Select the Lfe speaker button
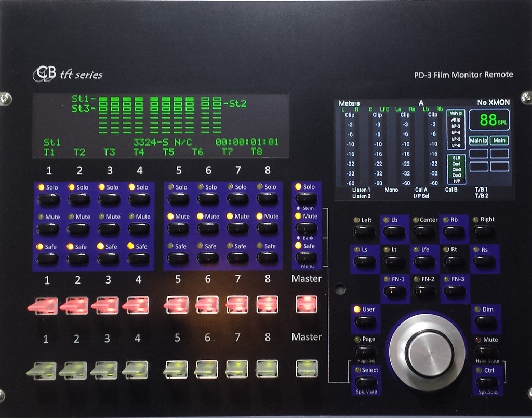This screenshot has height=418, width=532. pyautogui.click(x=424, y=262)
